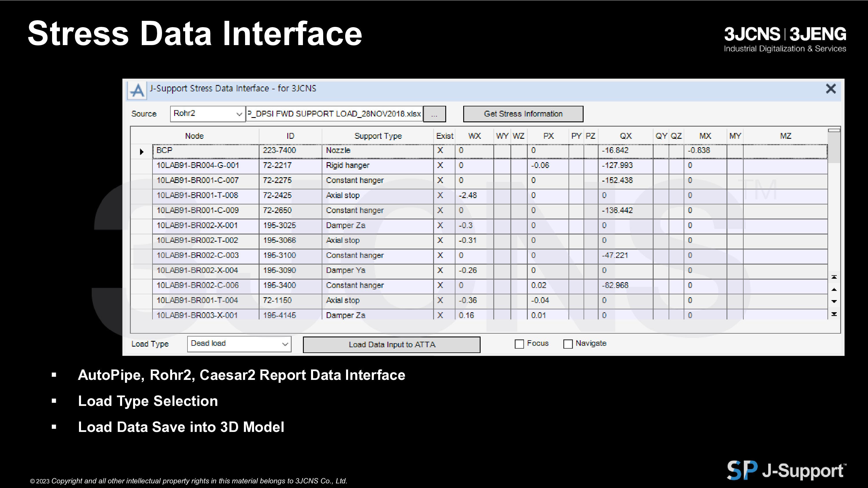Click the row selector arrow for BCP row
868x488 pixels.
[141, 151]
